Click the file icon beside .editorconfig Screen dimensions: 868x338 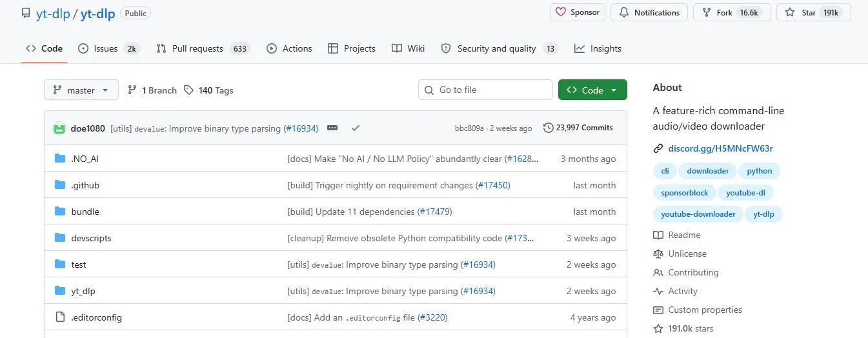60,317
